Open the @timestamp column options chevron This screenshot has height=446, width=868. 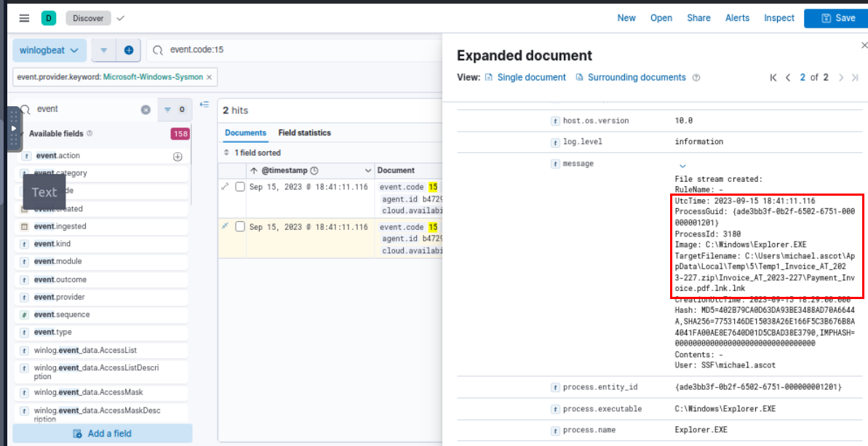click(367, 171)
